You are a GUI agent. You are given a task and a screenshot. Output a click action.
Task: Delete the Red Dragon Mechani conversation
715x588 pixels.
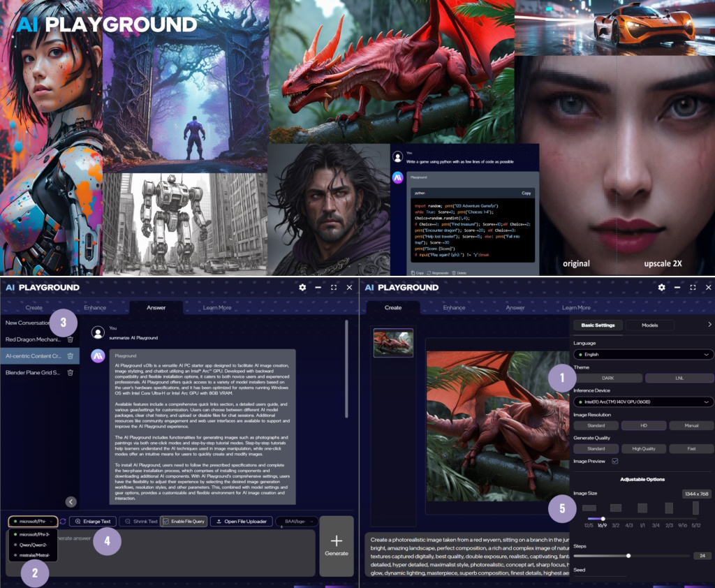[70, 339]
